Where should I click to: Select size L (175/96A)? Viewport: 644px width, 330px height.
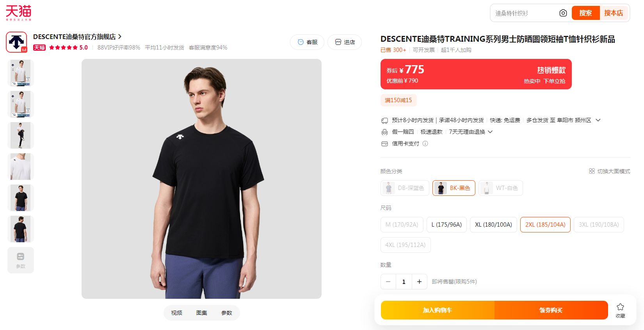[x=447, y=225]
